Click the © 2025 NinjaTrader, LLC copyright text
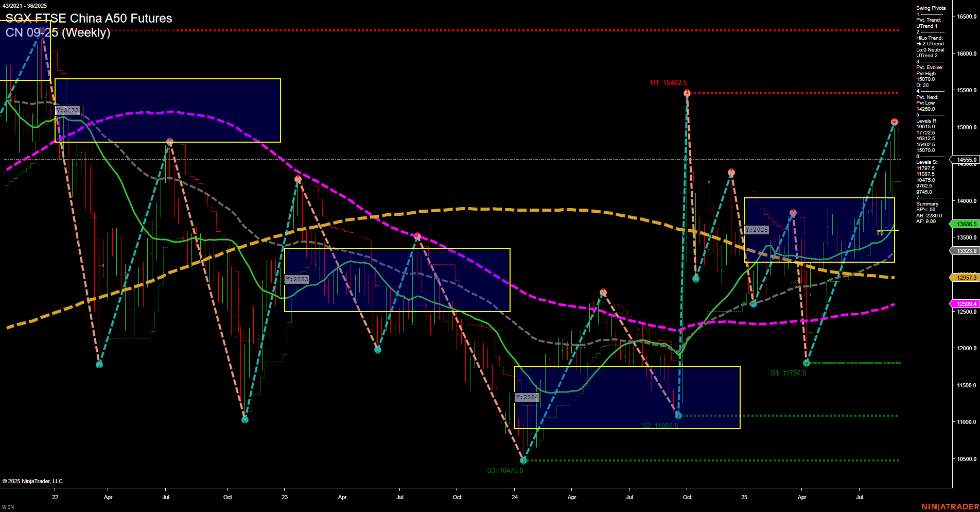980x512 pixels. [x=33, y=481]
